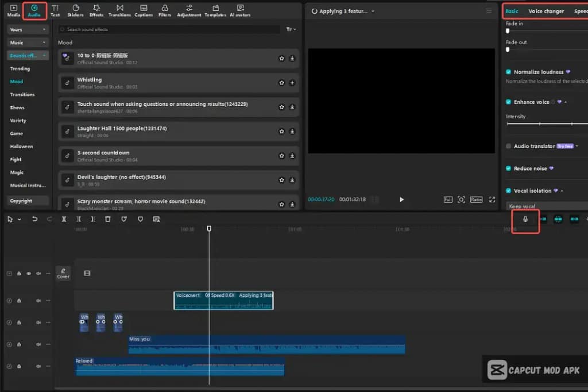Click the undo arrow in timeline toolbar

(x=34, y=219)
